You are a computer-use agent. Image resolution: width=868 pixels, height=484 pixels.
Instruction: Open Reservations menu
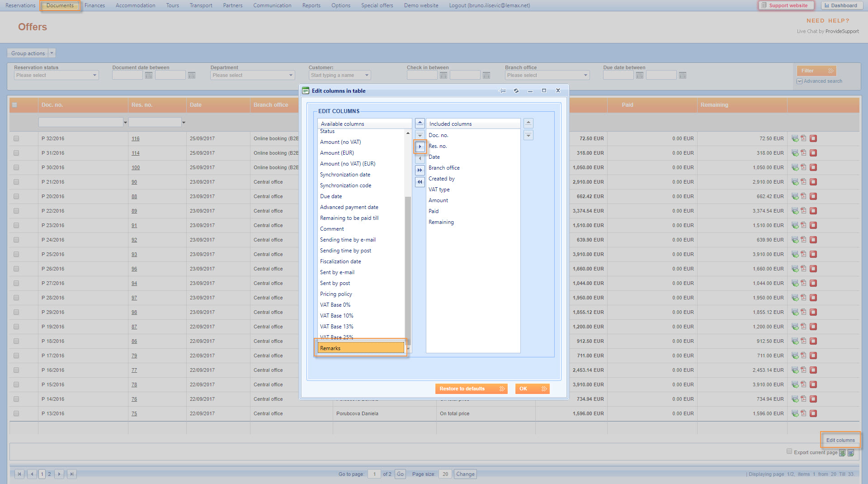point(20,5)
